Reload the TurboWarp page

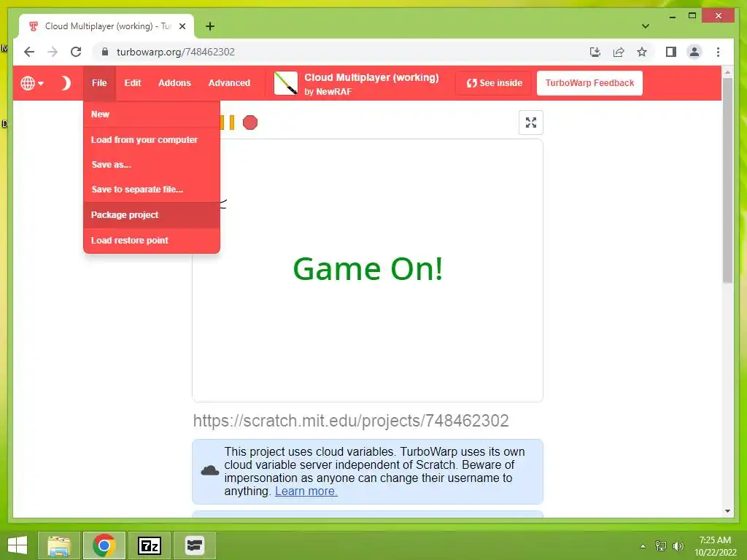click(76, 52)
